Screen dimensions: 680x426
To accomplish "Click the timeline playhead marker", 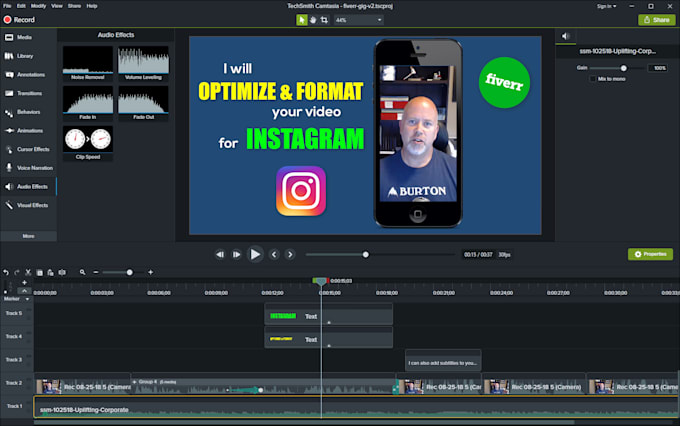I will pyautogui.click(x=320, y=282).
